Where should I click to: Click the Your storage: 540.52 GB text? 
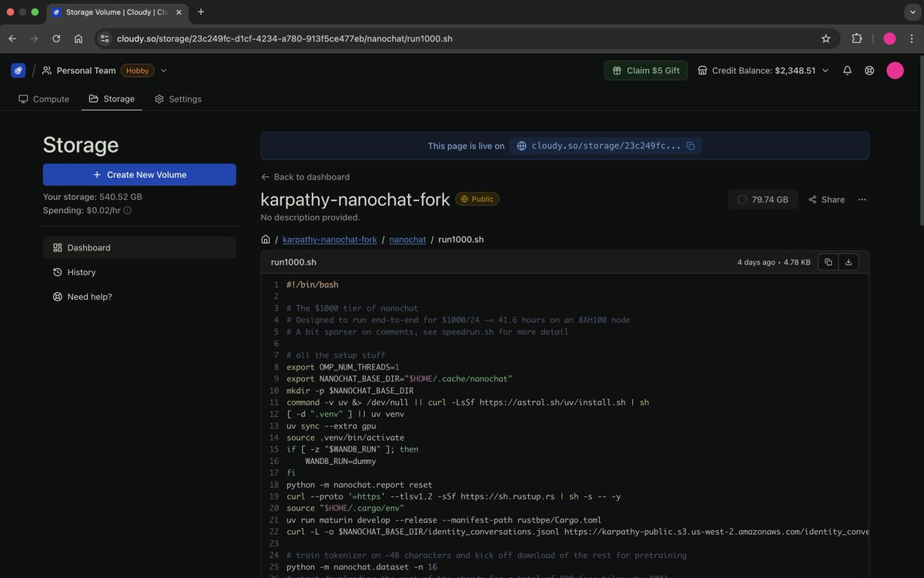(92, 197)
